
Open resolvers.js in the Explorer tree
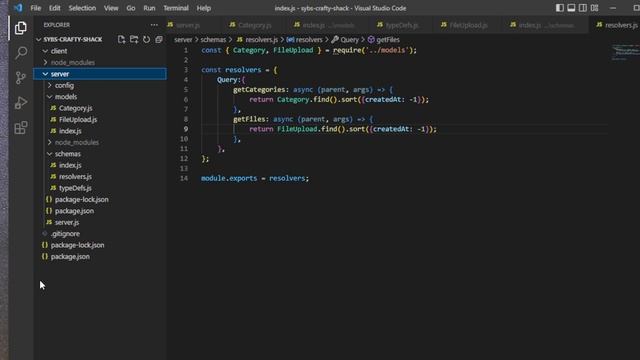point(75,177)
